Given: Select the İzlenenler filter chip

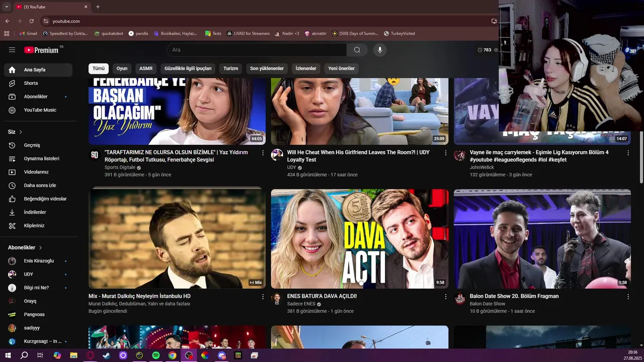Looking at the screenshot, I should pos(306,68).
